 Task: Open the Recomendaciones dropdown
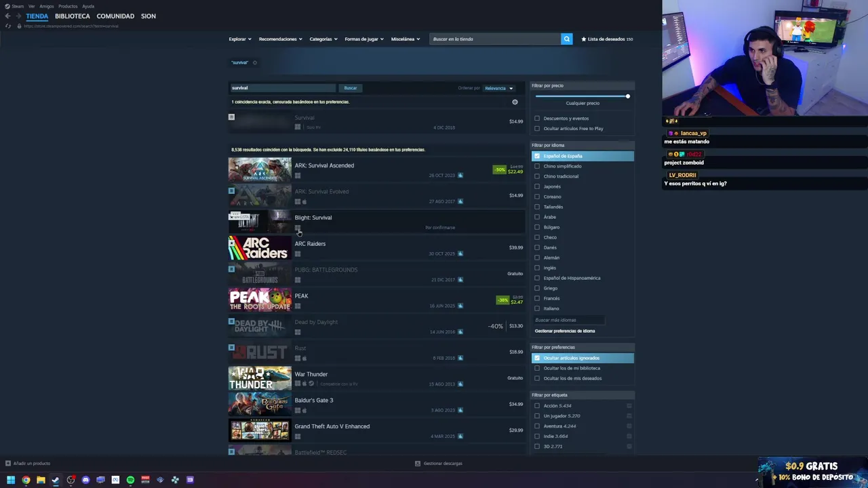[x=280, y=39]
